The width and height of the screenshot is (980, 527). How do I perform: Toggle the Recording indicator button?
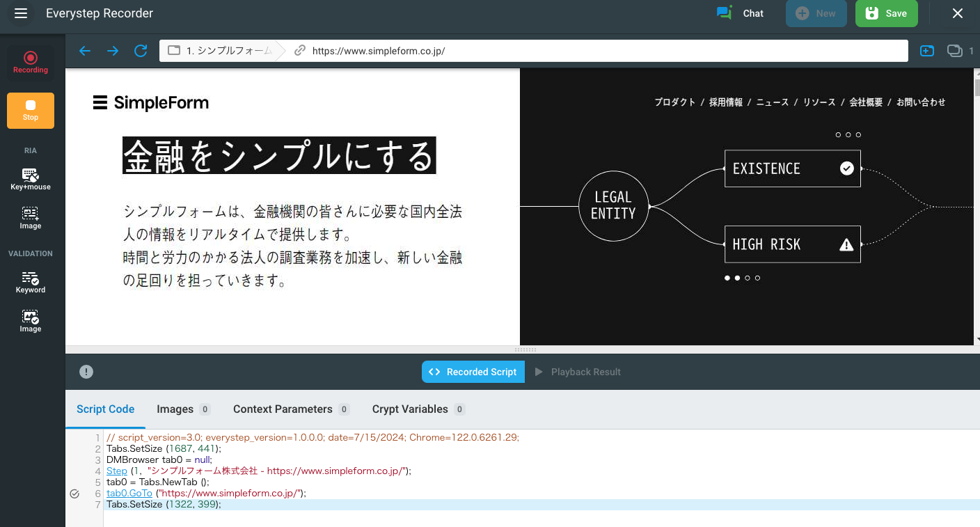[31, 63]
